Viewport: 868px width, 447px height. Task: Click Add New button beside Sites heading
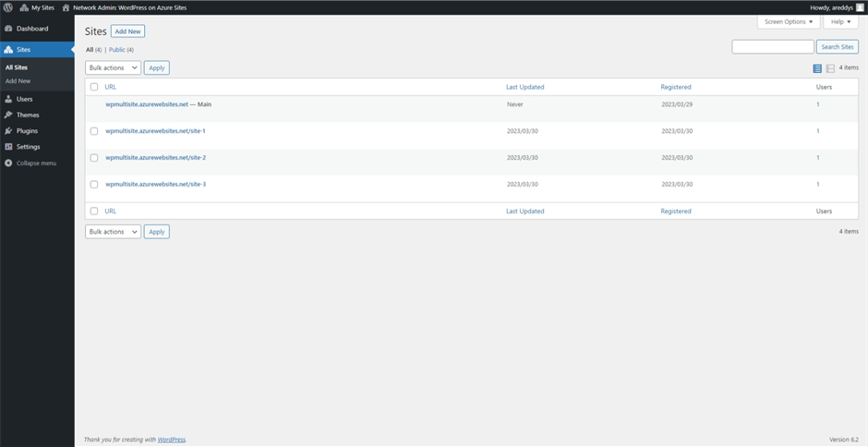click(127, 31)
